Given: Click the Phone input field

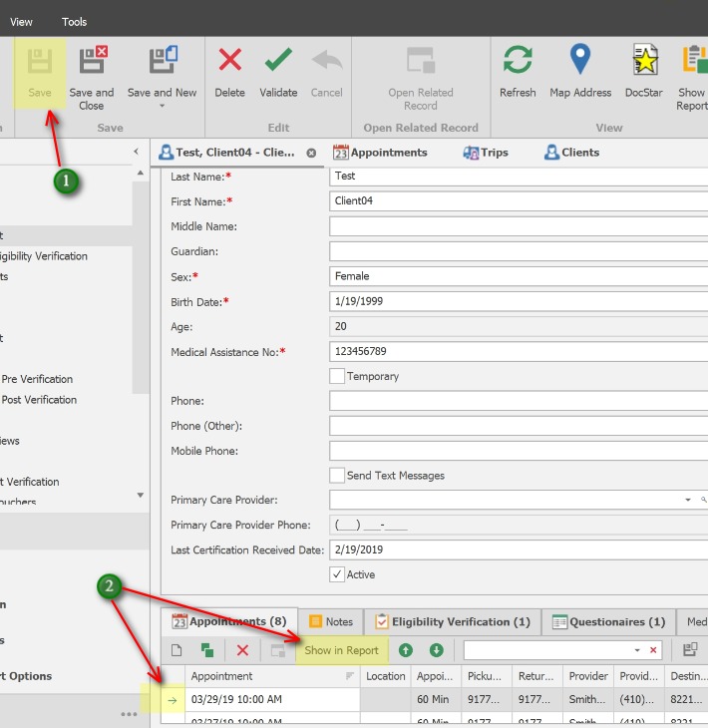Looking at the screenshot, I should click(x=519, y=401).
